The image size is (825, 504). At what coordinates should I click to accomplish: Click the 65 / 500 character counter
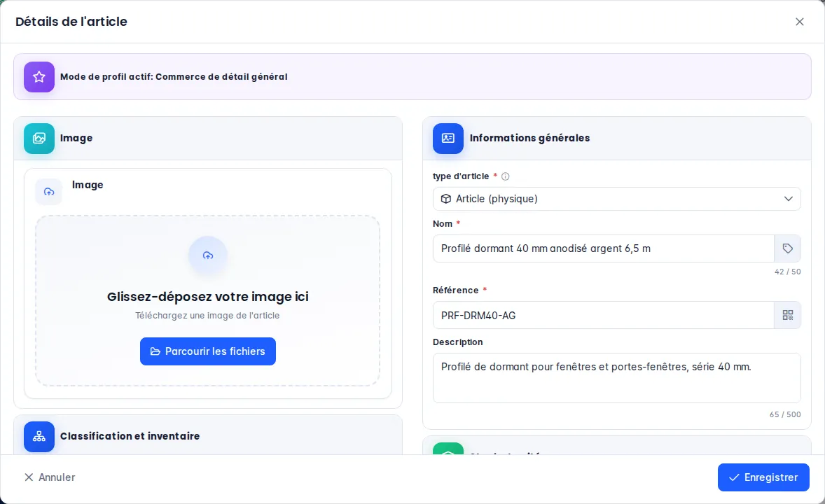coord(785,414)
